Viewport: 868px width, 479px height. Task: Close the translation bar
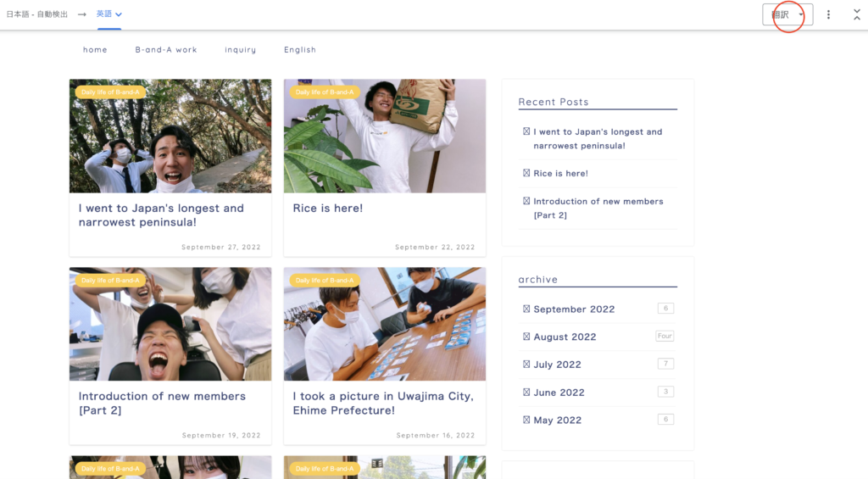tap(856, 15)
